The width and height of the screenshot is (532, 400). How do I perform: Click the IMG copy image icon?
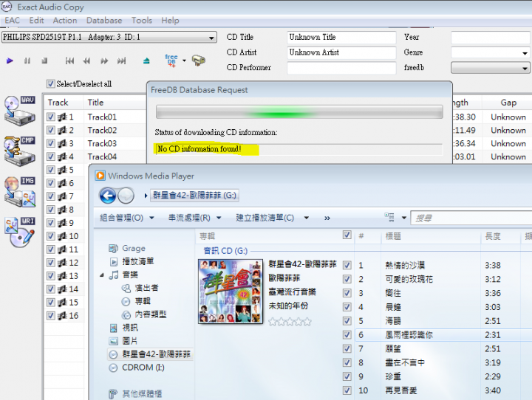pyautogui.click(x=20, y=192)
